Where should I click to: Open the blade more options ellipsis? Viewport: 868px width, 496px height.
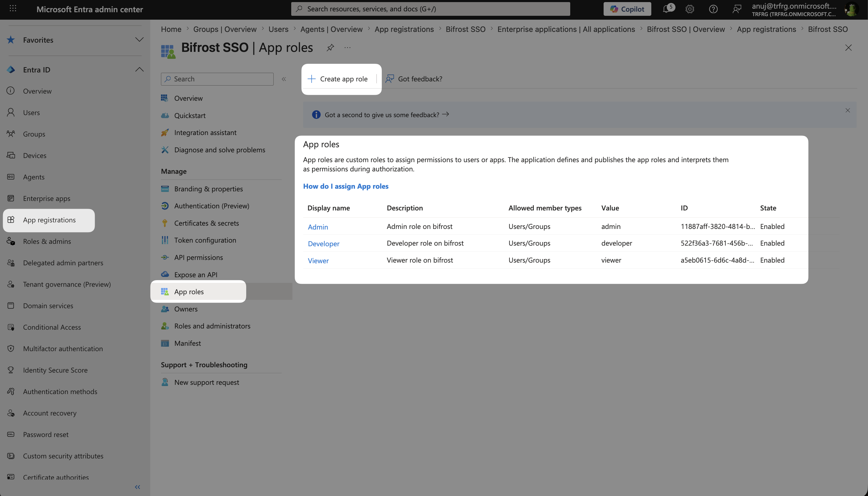(x=347, y=48)
